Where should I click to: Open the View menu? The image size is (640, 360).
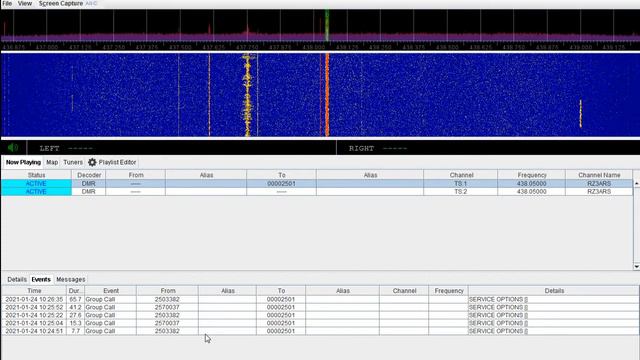24,3
